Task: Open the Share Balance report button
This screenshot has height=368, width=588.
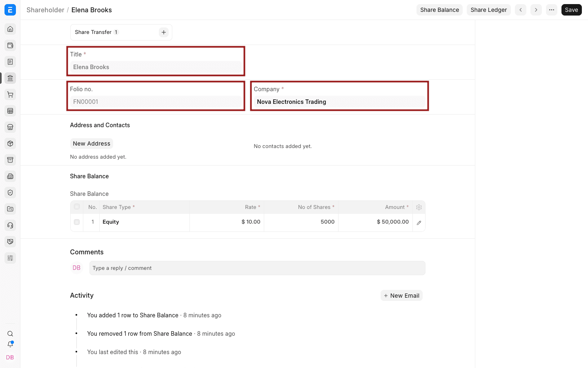Action: point(439,10)
